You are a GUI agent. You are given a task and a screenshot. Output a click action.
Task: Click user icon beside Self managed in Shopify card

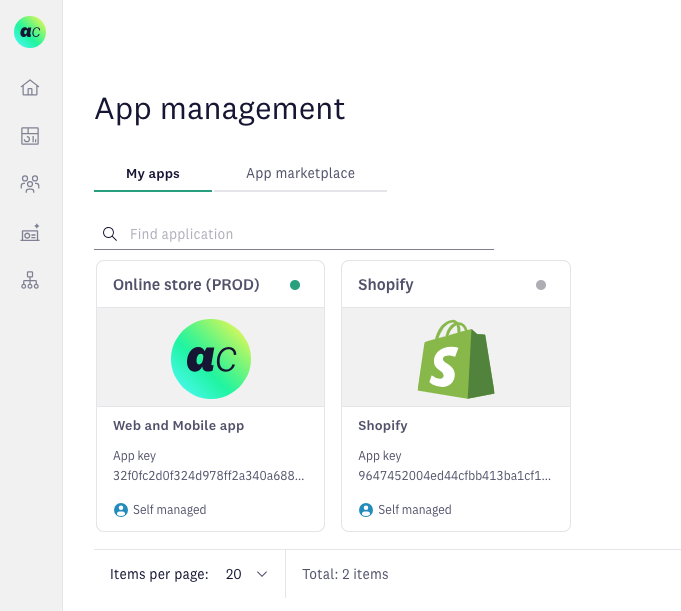coord(366,510)
